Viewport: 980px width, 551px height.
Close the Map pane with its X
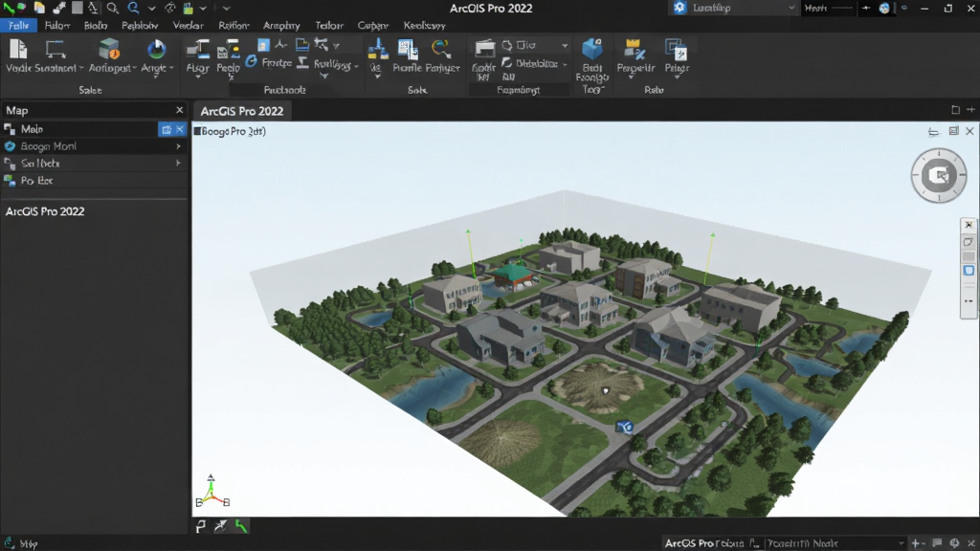179,110
